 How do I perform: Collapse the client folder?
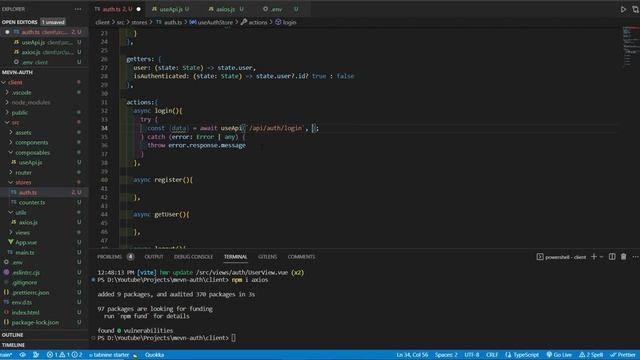[x=15, y=82]
